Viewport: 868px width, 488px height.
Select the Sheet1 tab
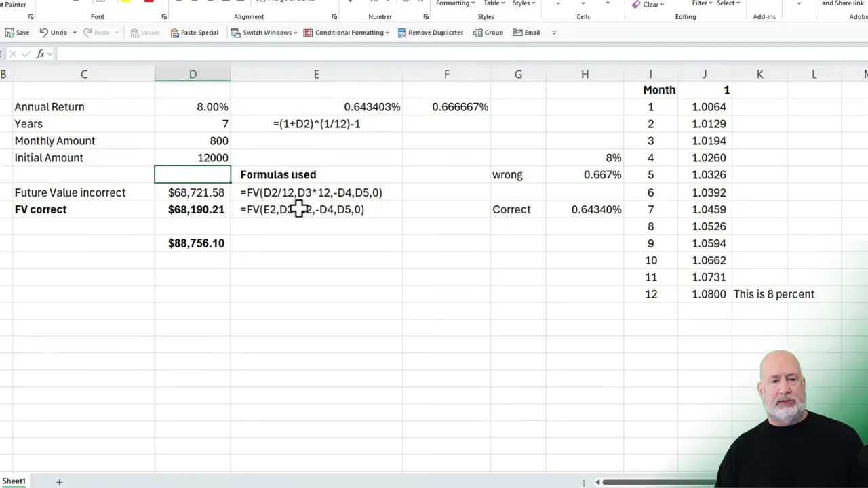click(14, 481)
